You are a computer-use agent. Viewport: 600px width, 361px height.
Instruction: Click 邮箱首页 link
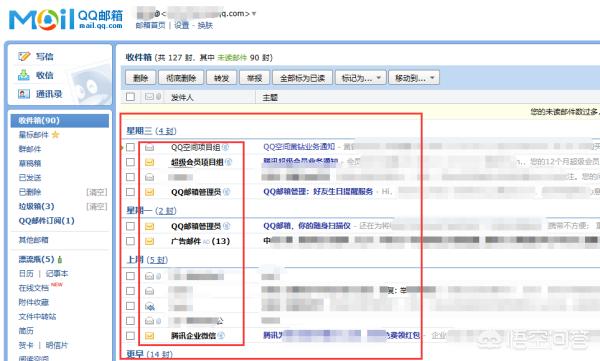(x=150, y=25)
